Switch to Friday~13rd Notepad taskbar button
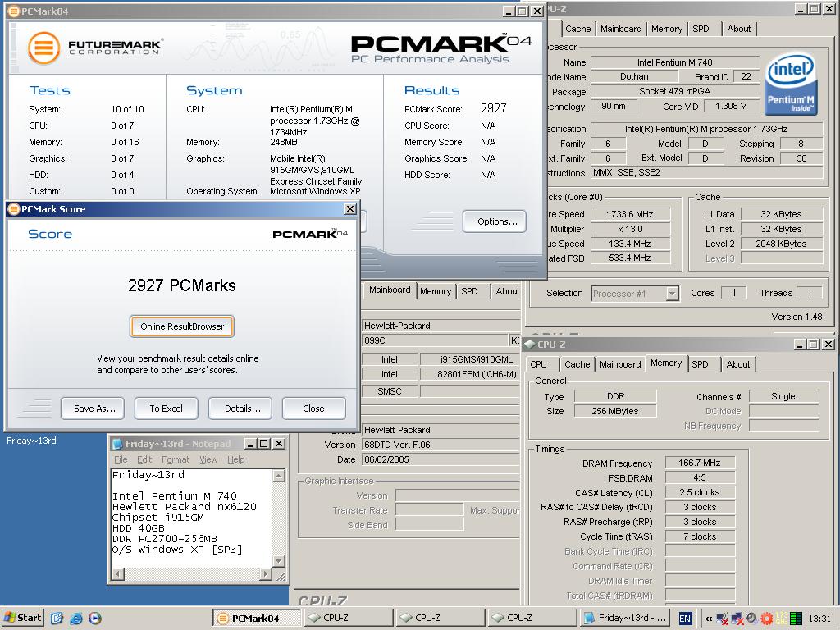840x630 pixels. 624,619
